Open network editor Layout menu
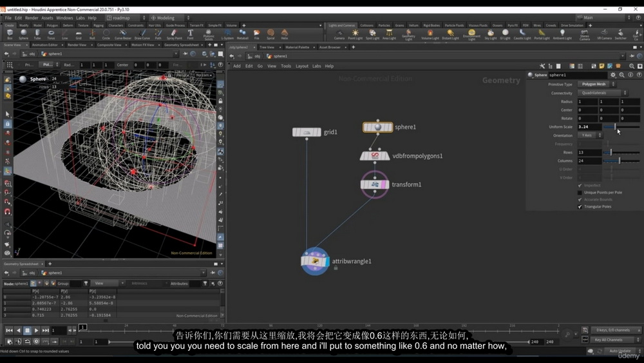This screenshot has width=644, height=363. 302,66
